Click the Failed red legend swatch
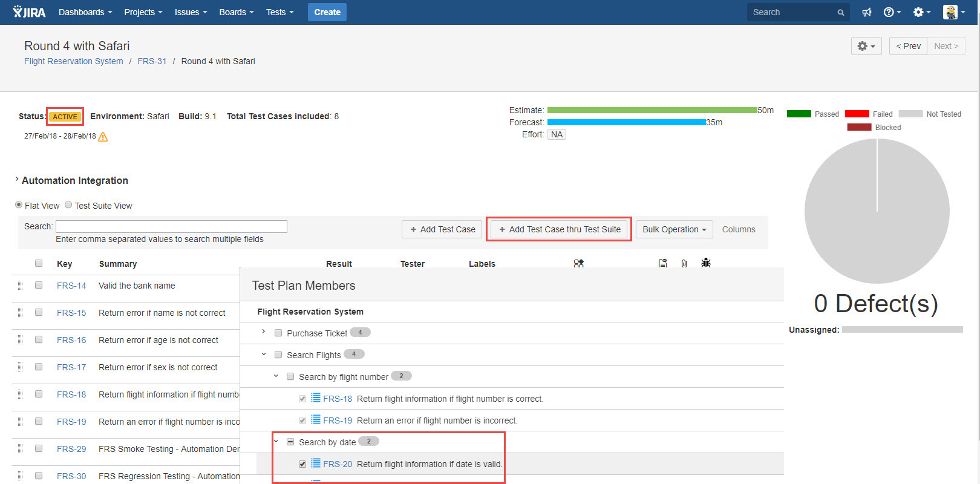 (857, 114)
